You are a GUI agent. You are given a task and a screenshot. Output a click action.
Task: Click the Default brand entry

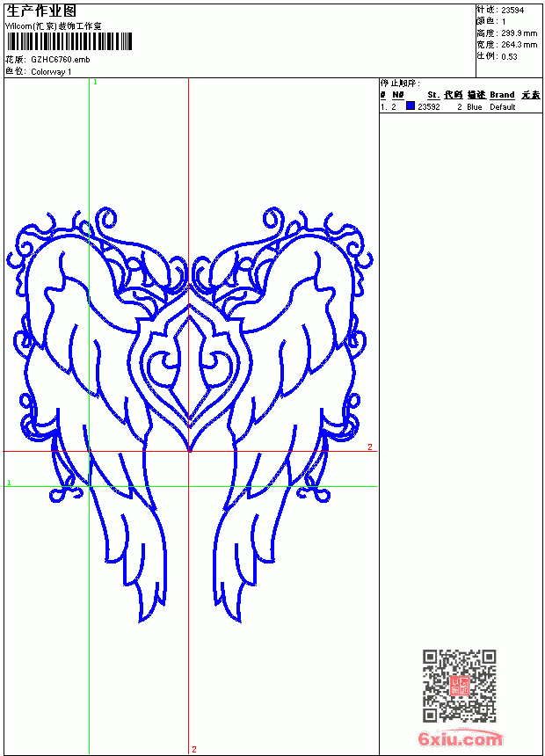(503, 107)
